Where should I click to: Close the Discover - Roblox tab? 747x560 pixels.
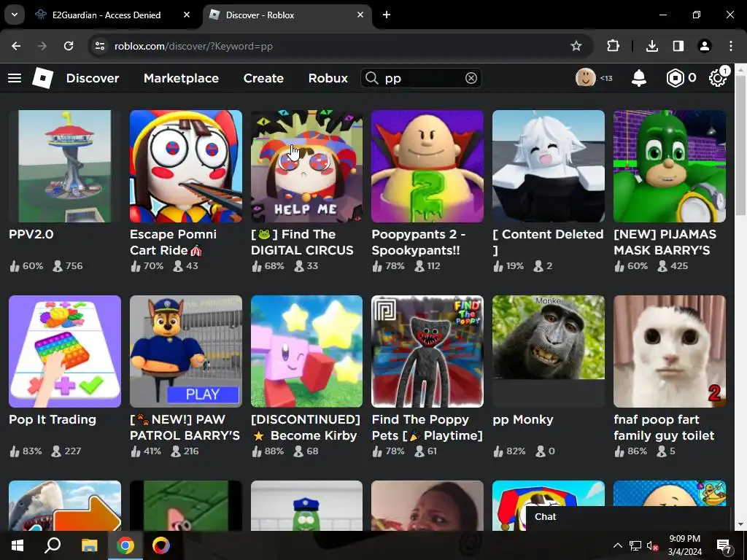point(360,15)
